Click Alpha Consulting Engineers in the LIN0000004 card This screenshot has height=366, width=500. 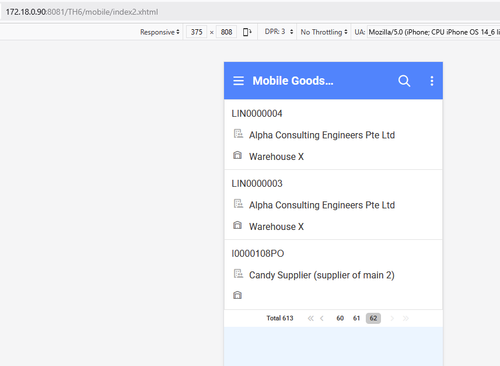coord(322,135)
